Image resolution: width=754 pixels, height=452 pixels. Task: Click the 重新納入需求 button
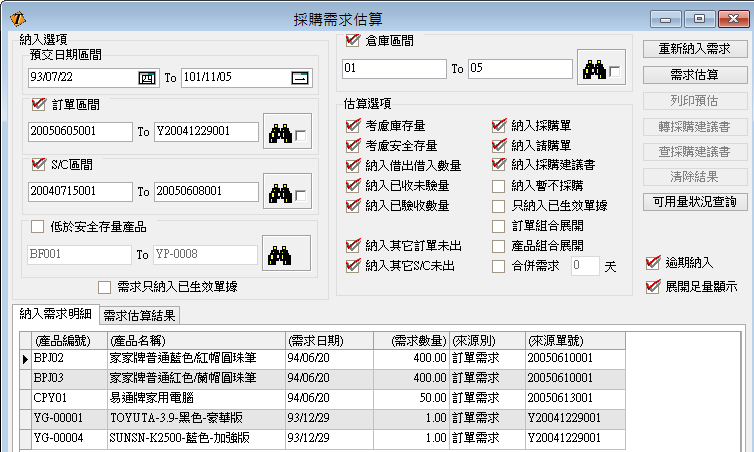click(x=693, y=48)
